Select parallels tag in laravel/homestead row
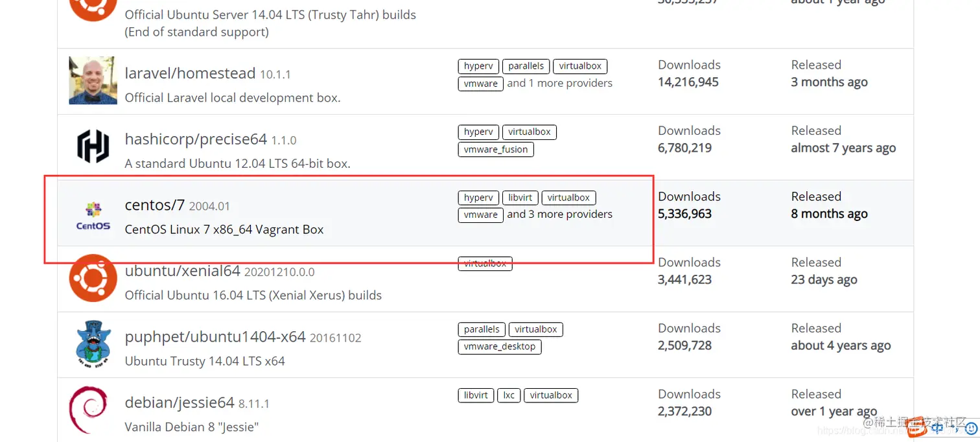Viewport: 980px width, 442px height. 526,66
